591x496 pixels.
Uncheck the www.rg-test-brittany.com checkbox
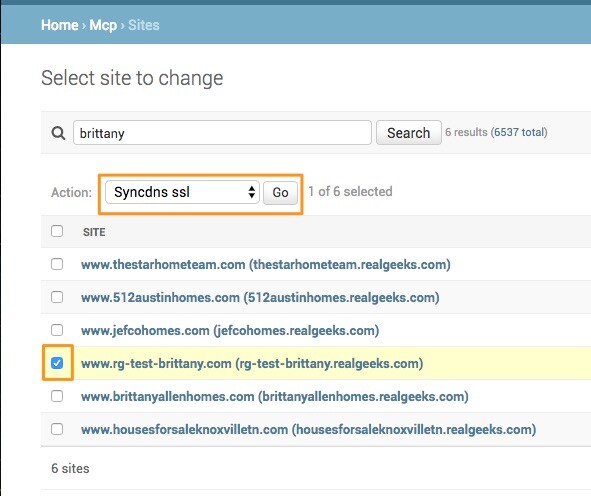57,363
